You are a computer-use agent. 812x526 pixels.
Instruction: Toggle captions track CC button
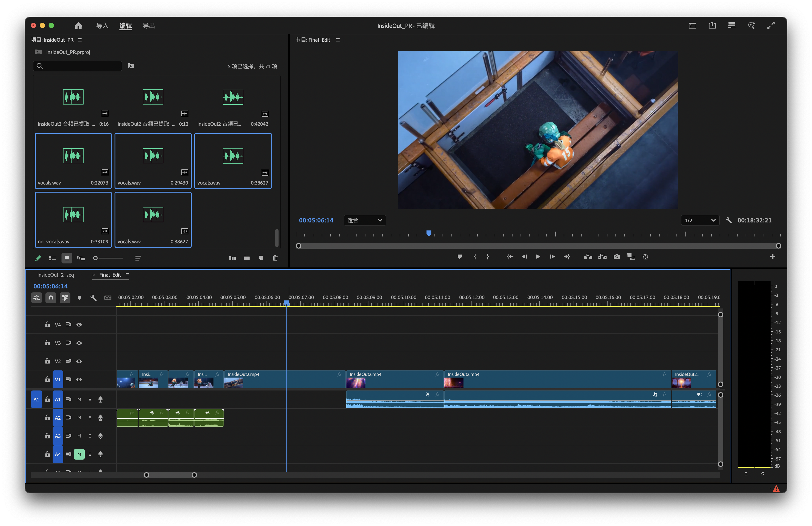click(x=108, y=298)
